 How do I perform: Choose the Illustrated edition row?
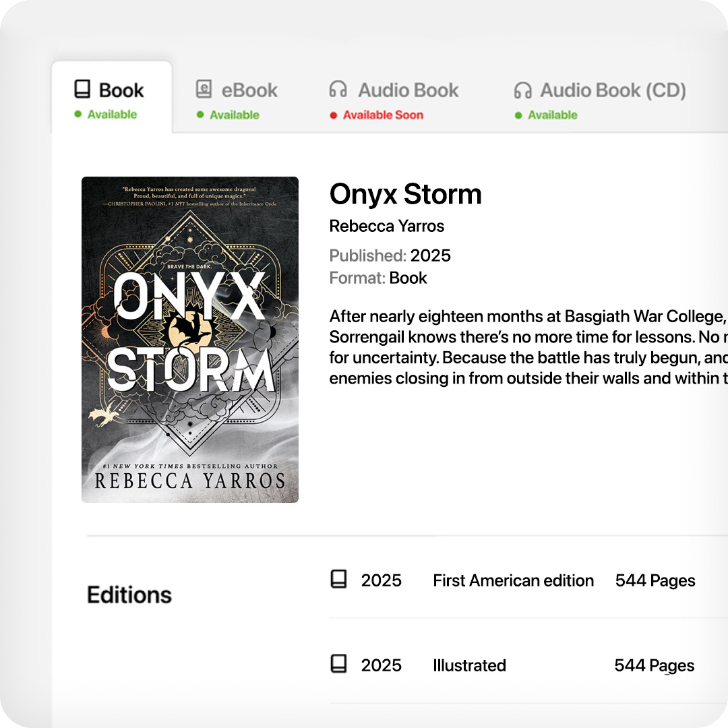coord(528,665)
